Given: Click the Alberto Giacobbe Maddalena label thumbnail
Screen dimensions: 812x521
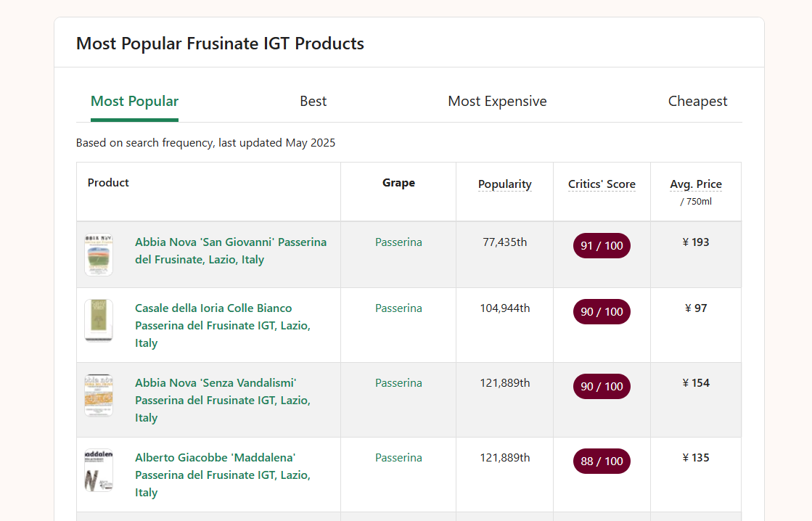Looking at the screenshot, I should tap(99, 470).
